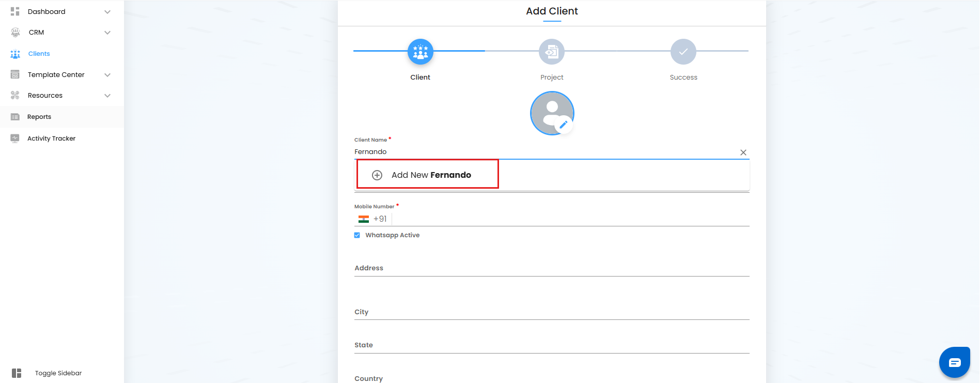Expand the CRM menu chevron
The width and height of the screenshot is (980, 383).
(107, 33)
